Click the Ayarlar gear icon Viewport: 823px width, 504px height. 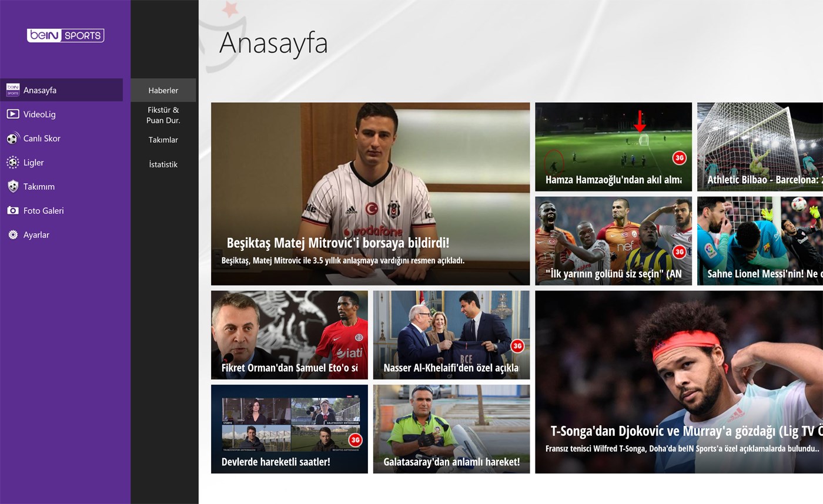(x=12, y=235)
